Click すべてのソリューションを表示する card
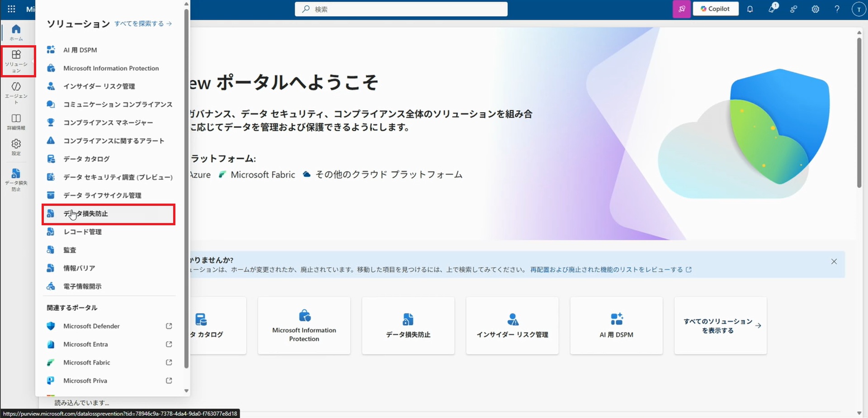Viewport: 868px width, 418px height. (720, 326)
